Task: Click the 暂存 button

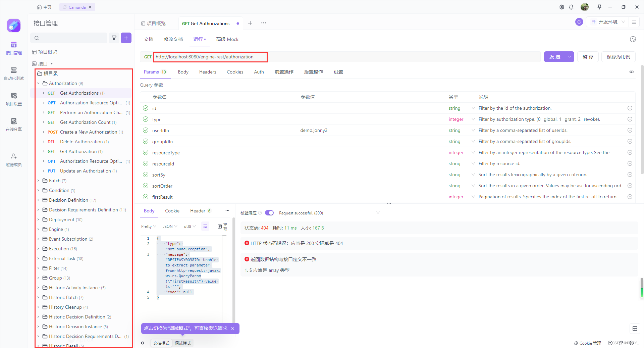Action: pos(588,57)
